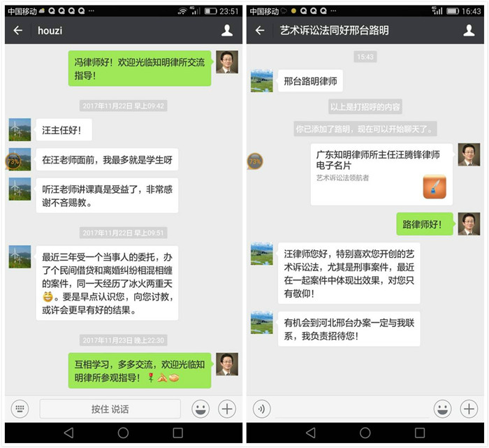Select the 最近三年受一个当事人的委托 message bubble
This screenshot has width=489, height=448.
point(108,283)
